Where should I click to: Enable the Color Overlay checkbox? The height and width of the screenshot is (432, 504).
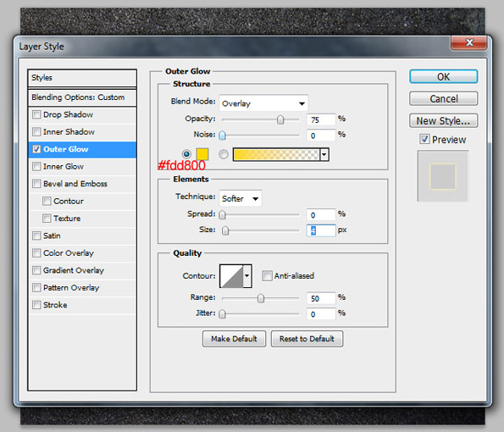point(36,253)
